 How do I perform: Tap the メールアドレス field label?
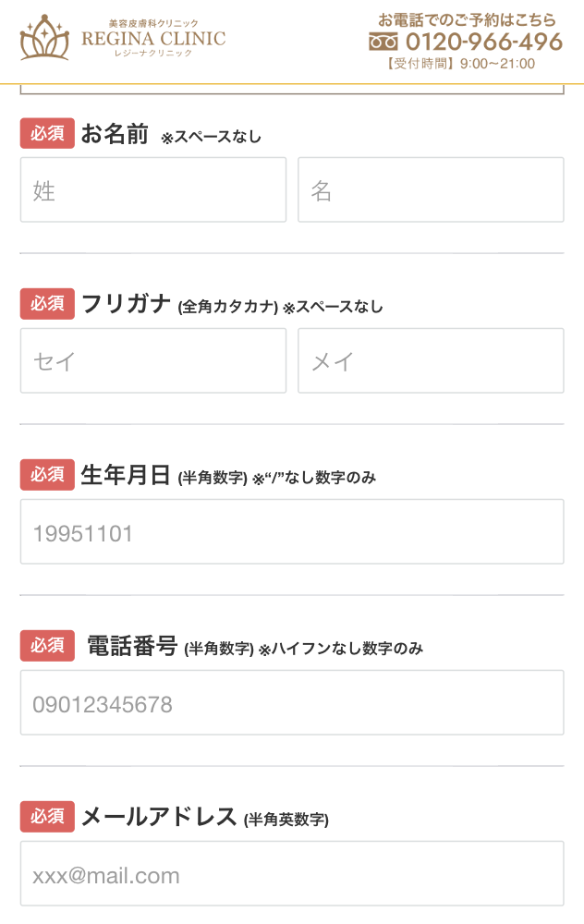coord(159,817)
